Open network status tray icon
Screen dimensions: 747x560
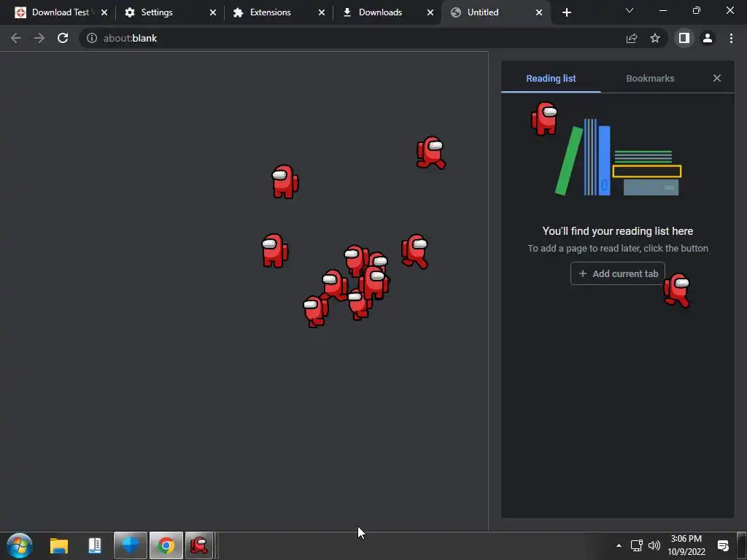(x=636, y=545)
